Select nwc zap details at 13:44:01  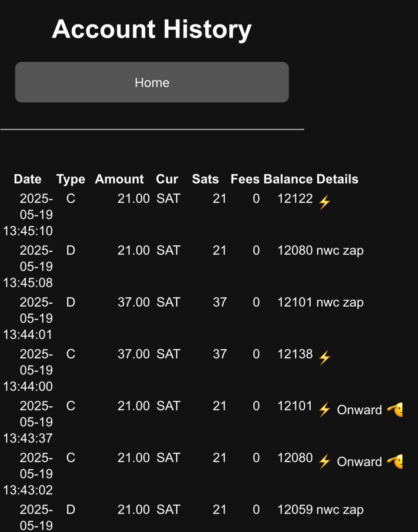pos(340,303)
